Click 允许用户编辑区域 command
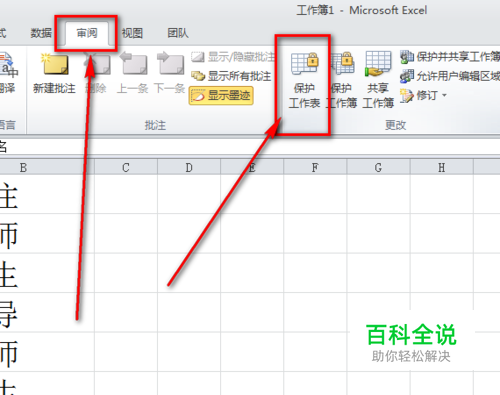This screenshot has width=500, height=395. 450,76
